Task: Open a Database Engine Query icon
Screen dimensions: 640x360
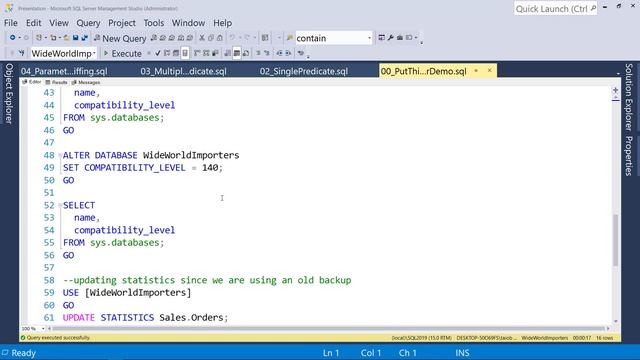Action: tap(153, 38)
